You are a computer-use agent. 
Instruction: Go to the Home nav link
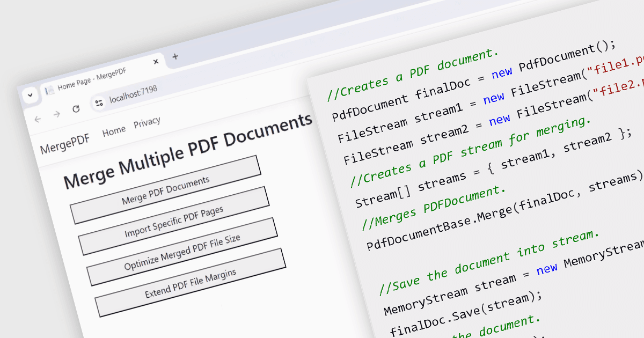tap(114, 130)
